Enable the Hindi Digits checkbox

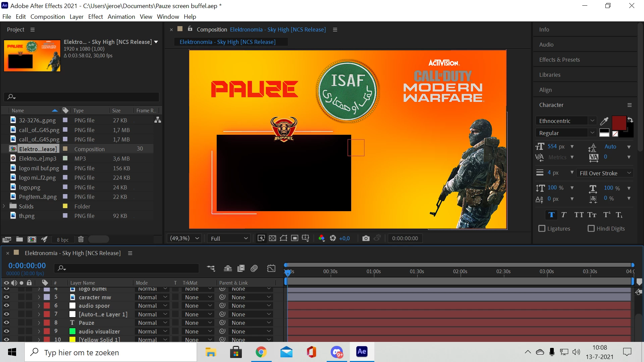(591, 229)
